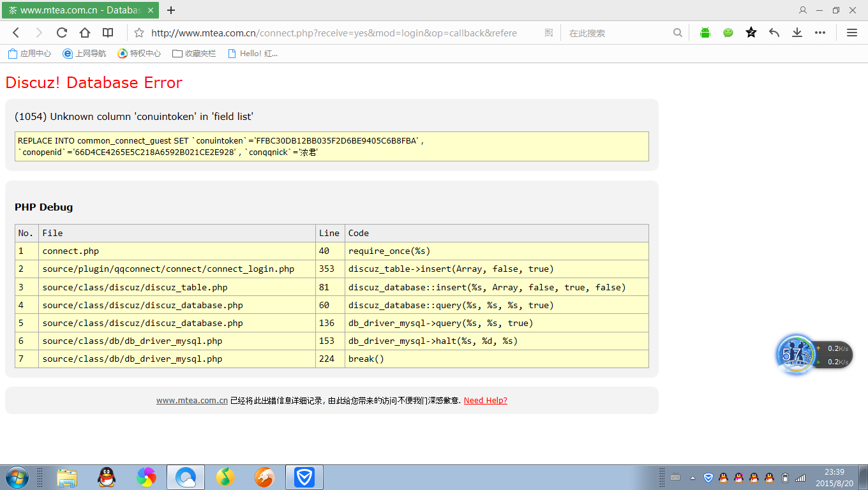This screenshot has width=868, height=490.
Task: Click the 'discuz_database::query' code cell
Action: coord(497,305)
